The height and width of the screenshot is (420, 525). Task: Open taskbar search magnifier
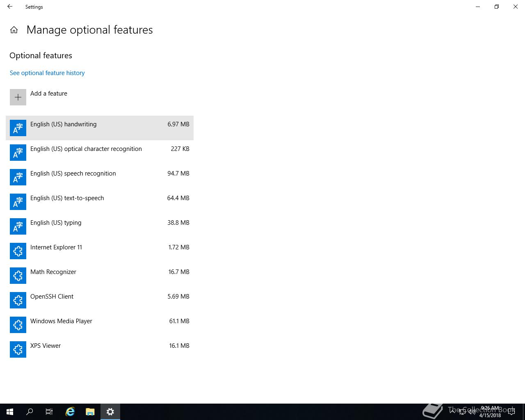(x=30, y=412)
